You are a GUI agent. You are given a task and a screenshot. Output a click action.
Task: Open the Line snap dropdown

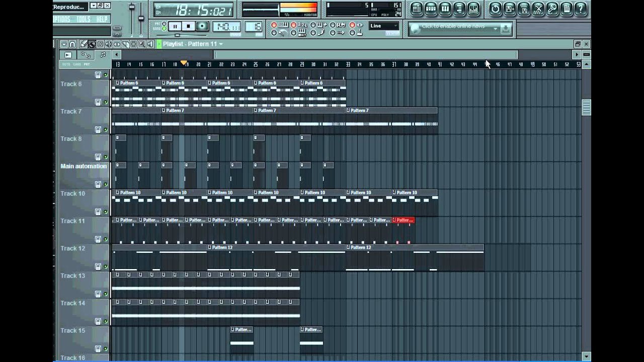pos(384,26)
